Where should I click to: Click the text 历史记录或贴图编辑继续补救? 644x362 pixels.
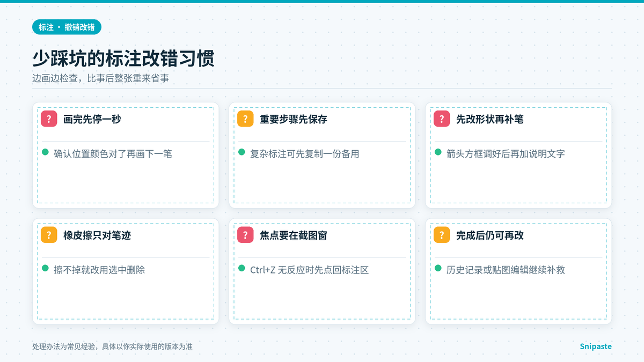(506, 270)
